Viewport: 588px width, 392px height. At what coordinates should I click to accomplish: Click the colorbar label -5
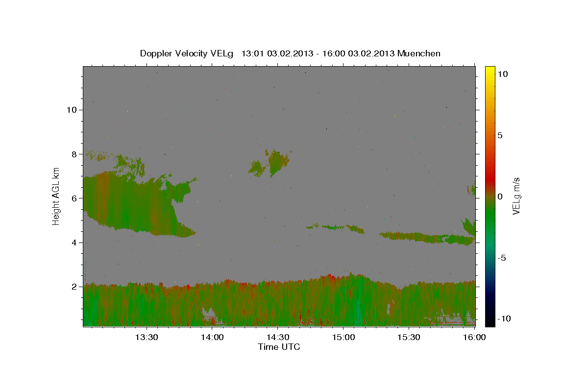coord(503,258)
